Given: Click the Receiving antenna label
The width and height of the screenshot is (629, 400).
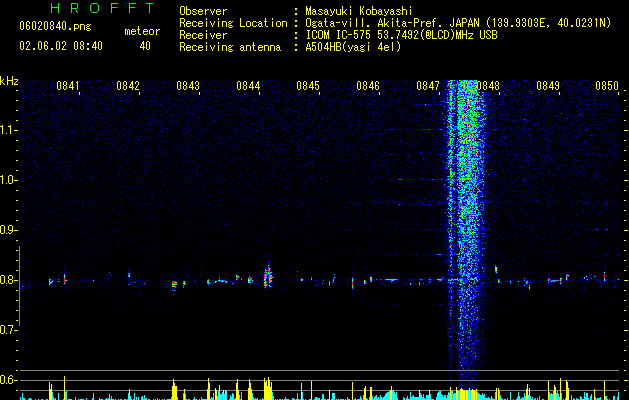Looking at the screenshot, I should click(230, 47).
